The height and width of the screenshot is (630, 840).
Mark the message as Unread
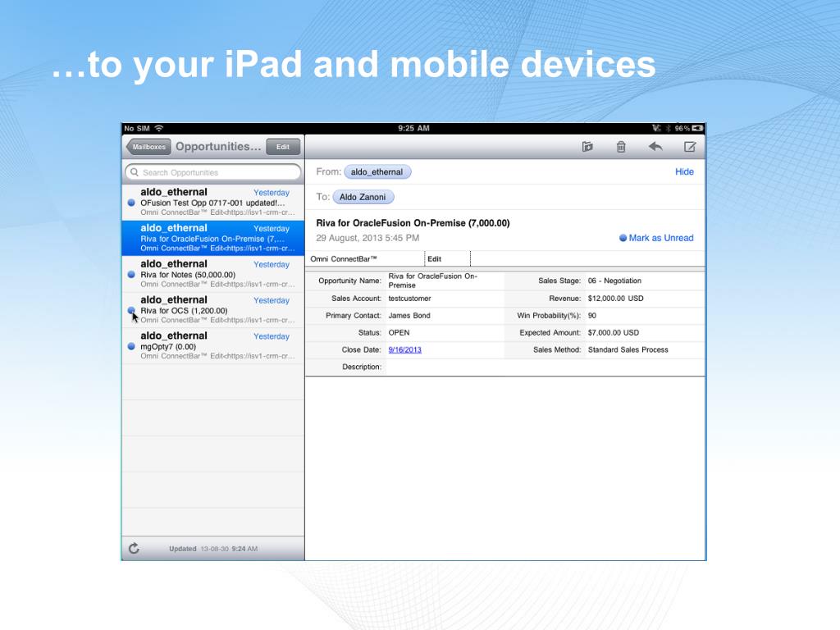pos(656,238)
